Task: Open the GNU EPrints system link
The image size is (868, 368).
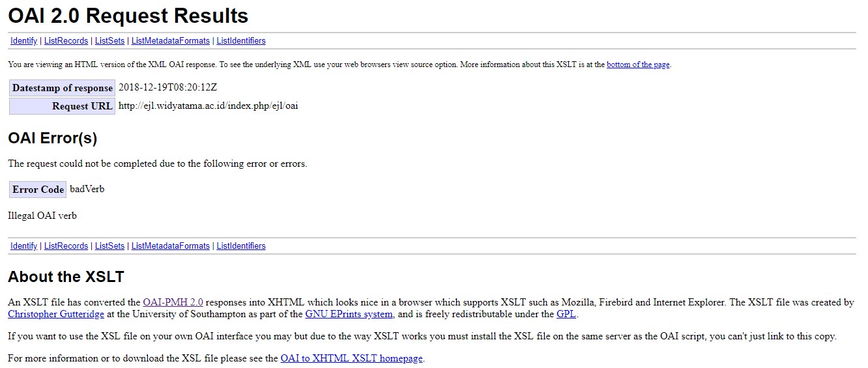Action: (349, 314)
